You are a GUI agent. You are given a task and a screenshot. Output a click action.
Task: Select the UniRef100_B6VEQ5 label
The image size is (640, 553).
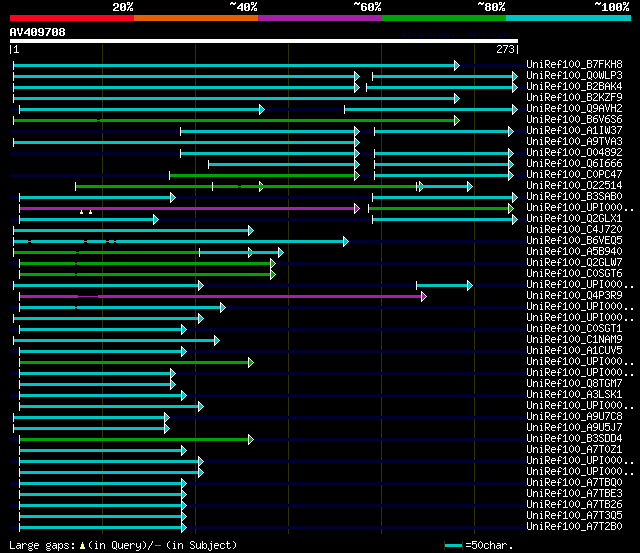[574, 241]
